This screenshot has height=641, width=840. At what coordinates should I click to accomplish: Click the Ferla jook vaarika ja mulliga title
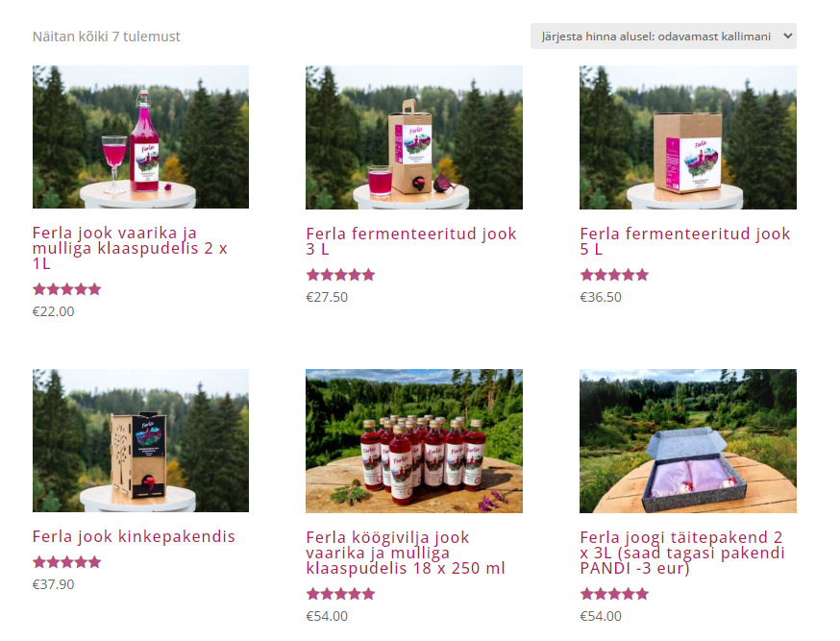pyautogui.click(x=130, y=248)
